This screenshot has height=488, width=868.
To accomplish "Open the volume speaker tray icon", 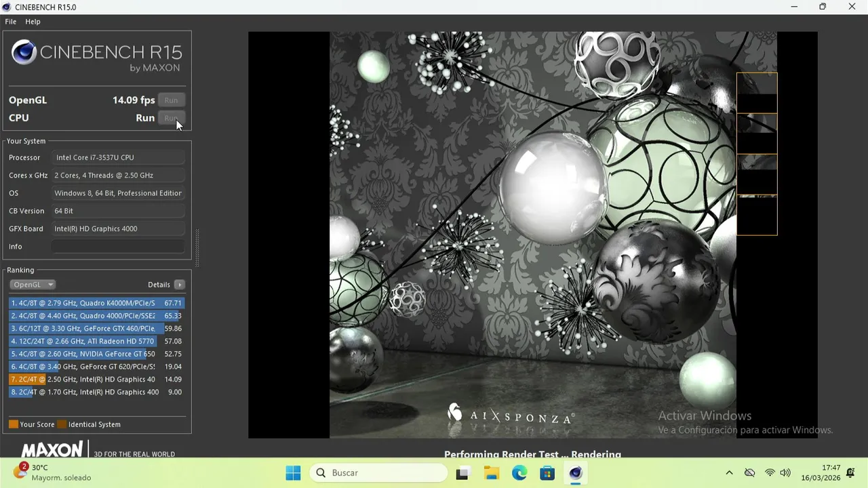I will click(x=785, y=473).
